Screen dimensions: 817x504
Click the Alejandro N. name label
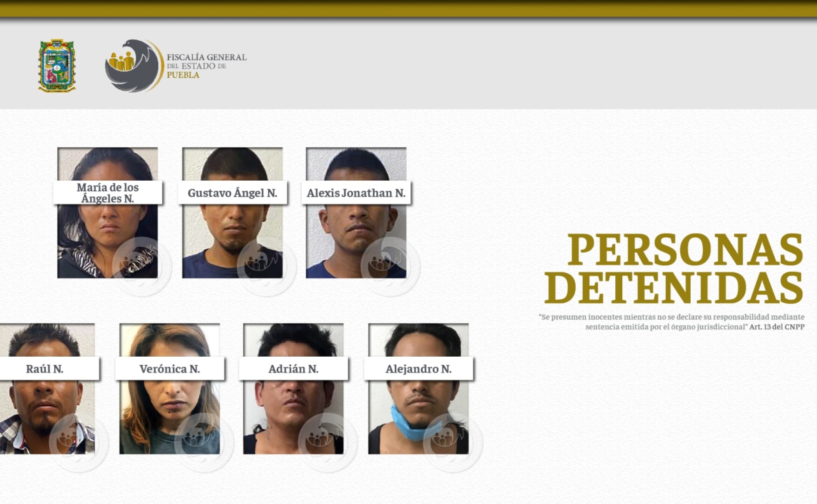[x=418, y=369]
